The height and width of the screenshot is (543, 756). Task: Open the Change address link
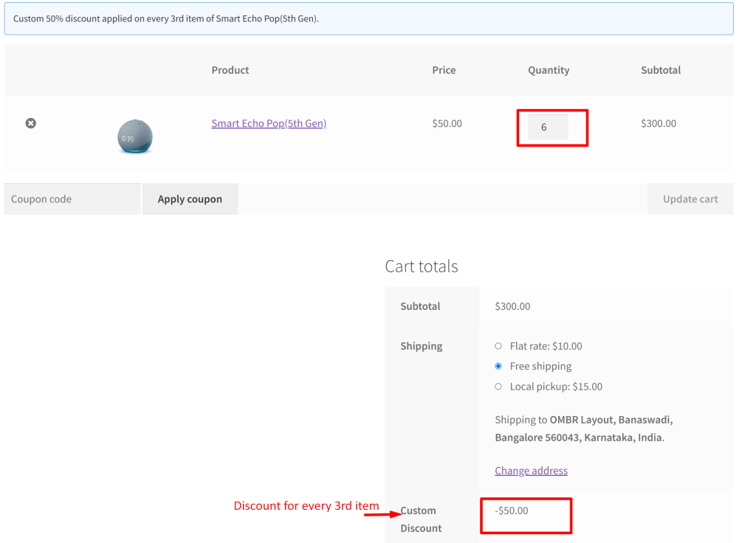coord(531,470)
